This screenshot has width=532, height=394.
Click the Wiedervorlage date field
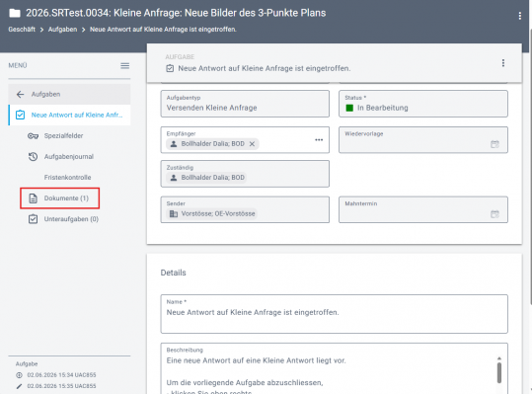pos(423,140)
